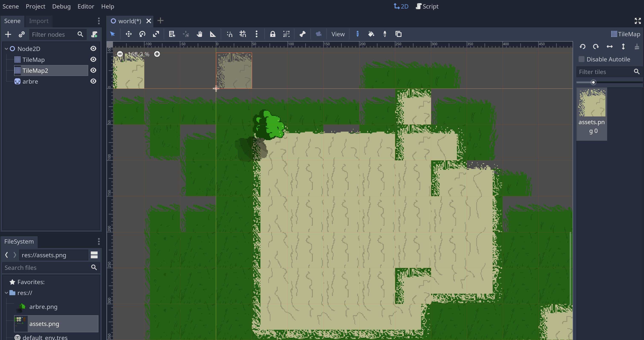Hide the TileMap2 node
Screen dimensions: 644x340
tap(93, 71)
